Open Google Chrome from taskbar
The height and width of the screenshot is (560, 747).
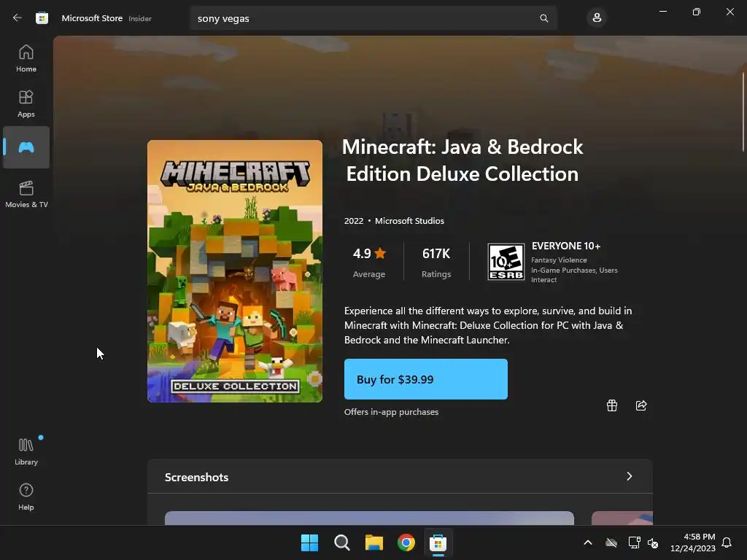point(406,542)
